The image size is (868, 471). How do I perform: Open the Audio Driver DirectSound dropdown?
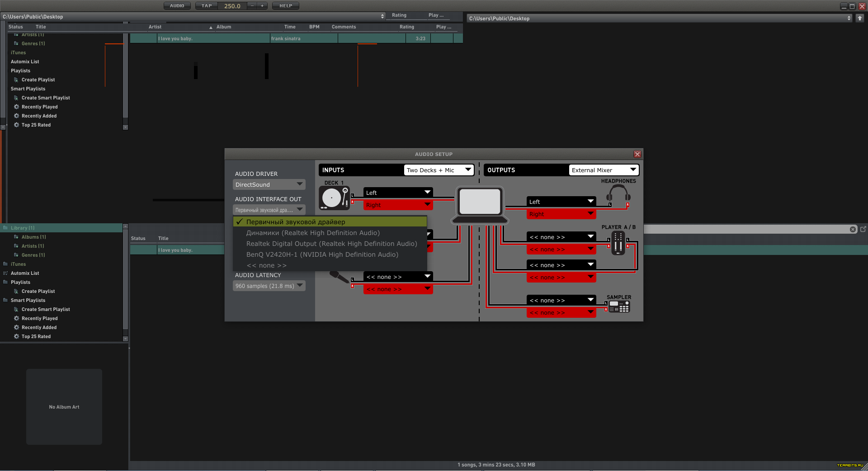pos(269,184)
